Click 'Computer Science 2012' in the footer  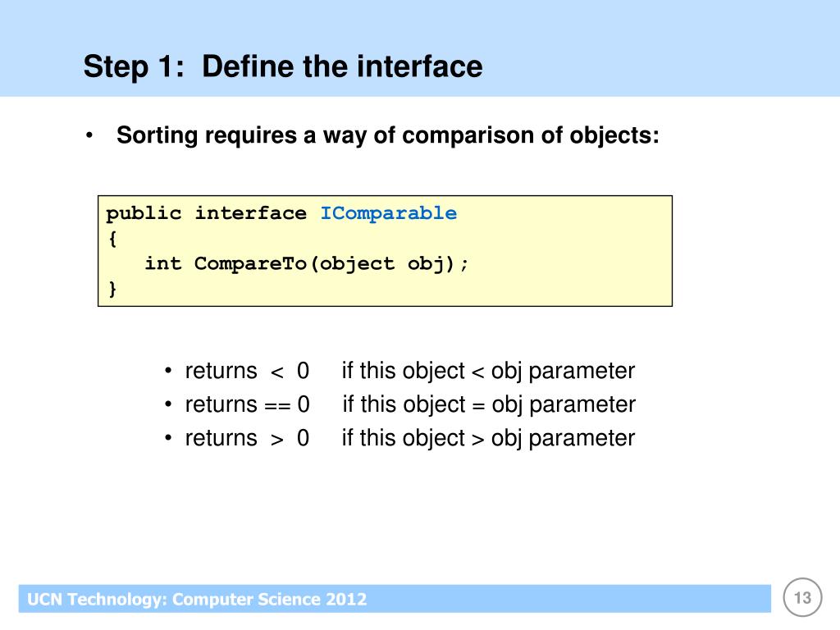pyautogui.click(x=269, y=599)
